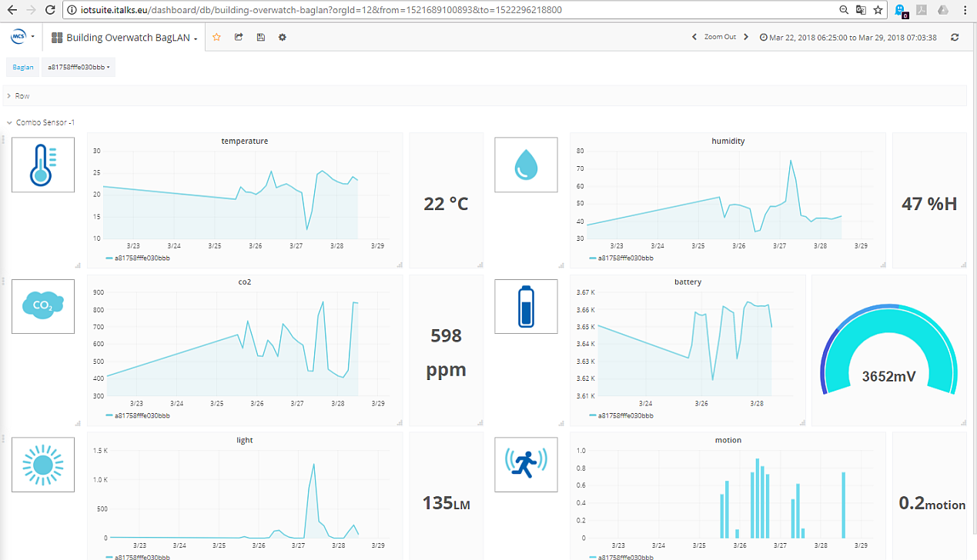This screenshot has width=977, height=560.
Task: Bookmark this page in browser
Action: point(878,10)
